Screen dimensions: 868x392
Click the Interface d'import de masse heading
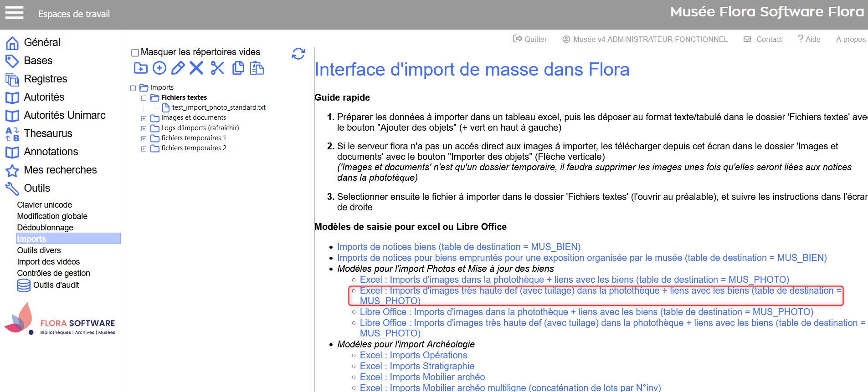pos(472,70)
